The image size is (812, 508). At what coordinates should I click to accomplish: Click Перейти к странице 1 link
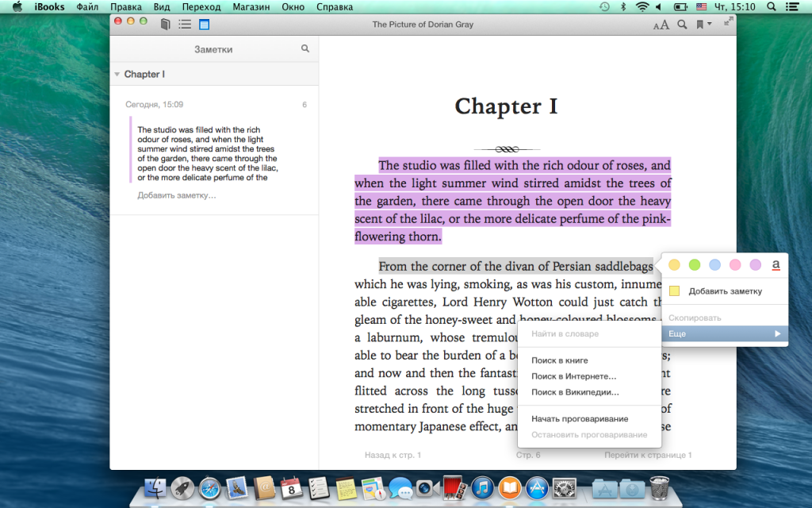click(648, 455)
